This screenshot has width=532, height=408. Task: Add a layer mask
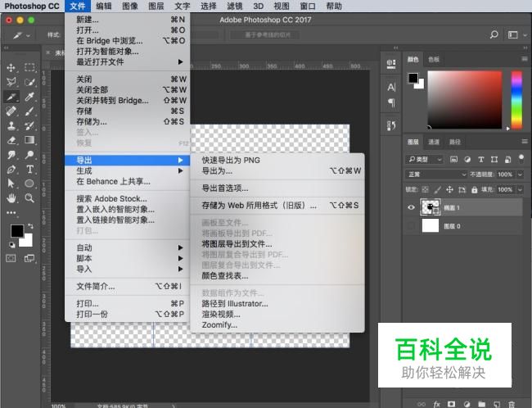click(451, 404)
